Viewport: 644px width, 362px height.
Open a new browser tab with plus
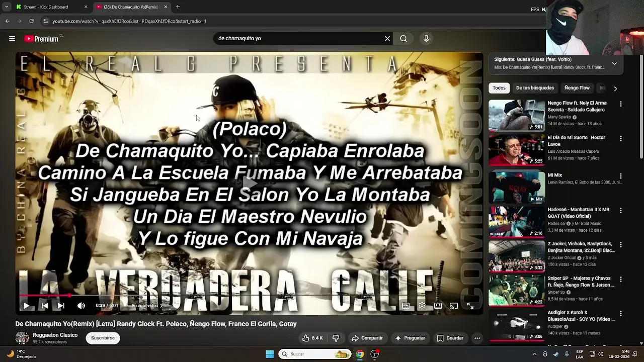click(x=178, y=7)
